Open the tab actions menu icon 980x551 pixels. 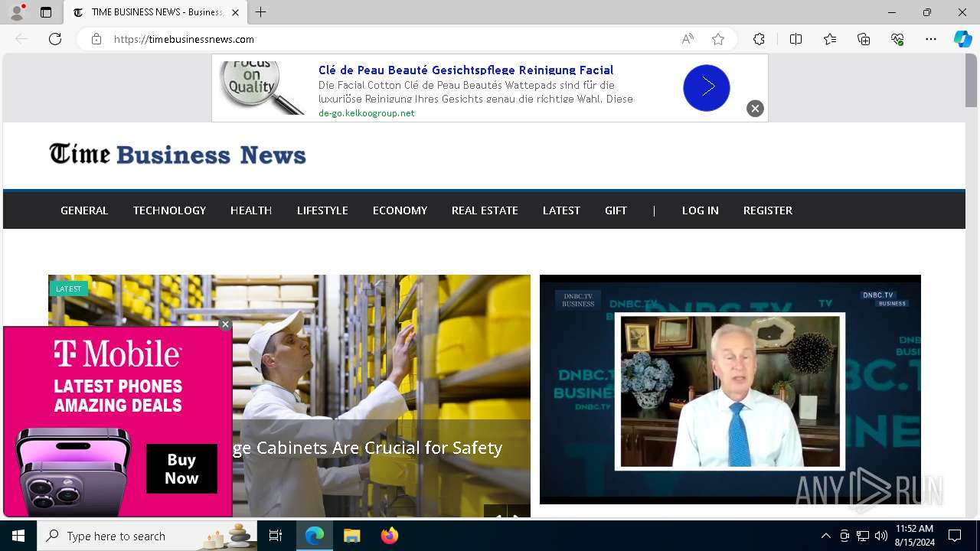46,12
